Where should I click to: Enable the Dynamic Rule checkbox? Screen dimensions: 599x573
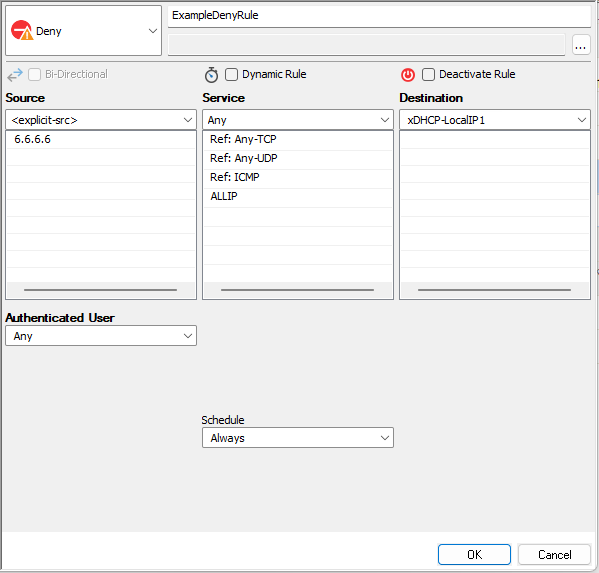[231, 74]
